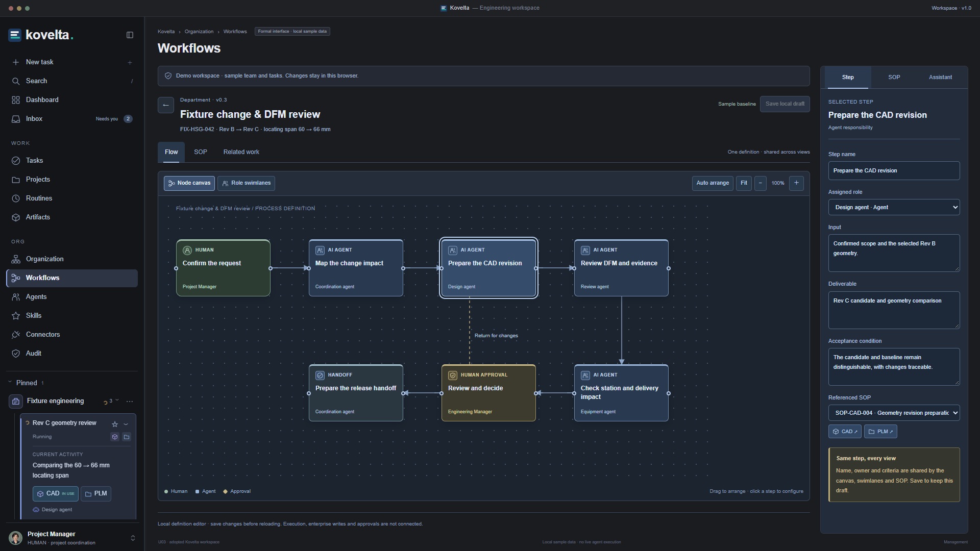
Task: Click the Fit zoom button
Action: (x=744, y=183)
